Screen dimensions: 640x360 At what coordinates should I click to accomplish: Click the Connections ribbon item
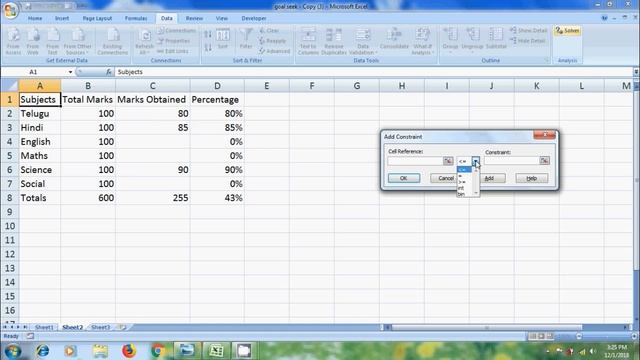(177, 31)
